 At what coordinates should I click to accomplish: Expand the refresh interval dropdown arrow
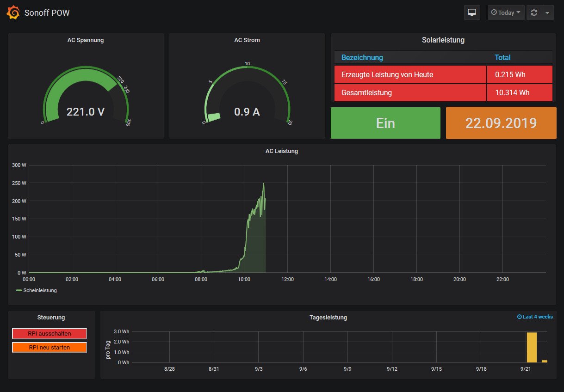click(x=547, y=12)
